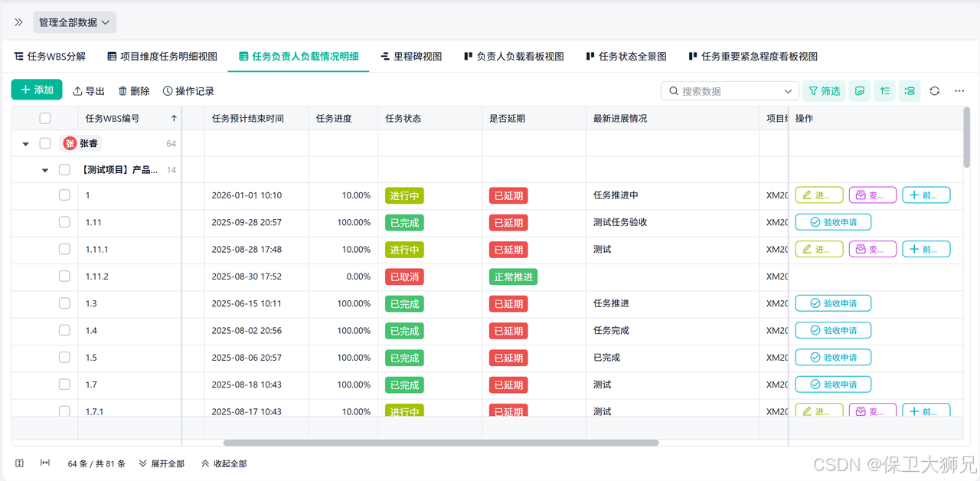The height and width of the screenshot is (481, 980).
Task: Switch to 项目维度任务明细视图 tab
Action: [x=162, y=57]
